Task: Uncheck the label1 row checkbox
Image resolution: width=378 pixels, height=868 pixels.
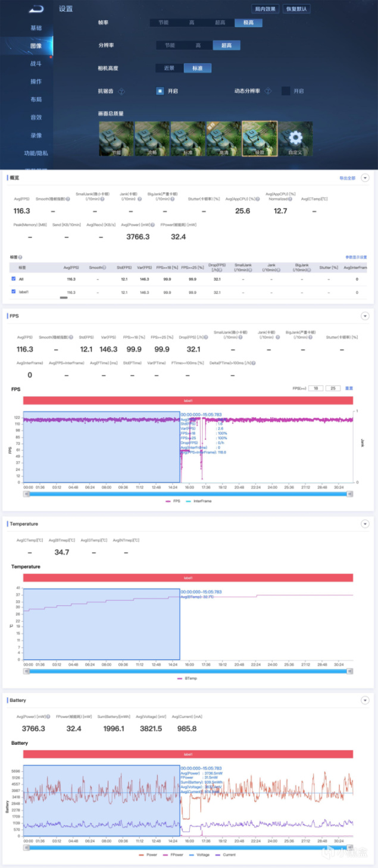Action: tap(14, 292)
